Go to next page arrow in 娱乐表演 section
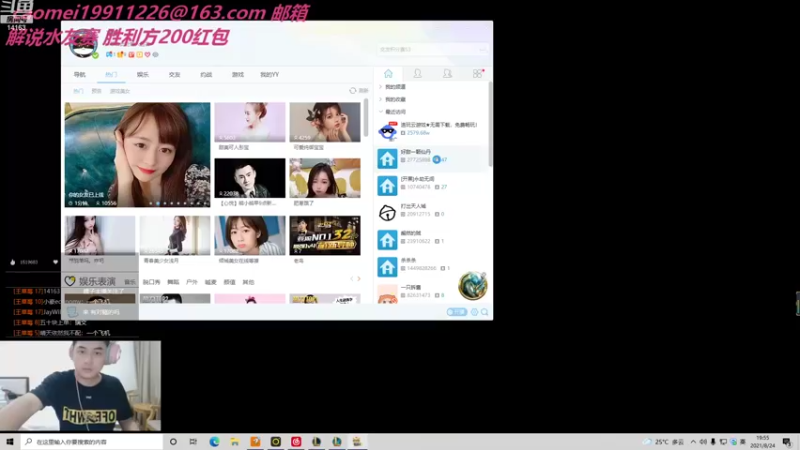 point(359,279)
